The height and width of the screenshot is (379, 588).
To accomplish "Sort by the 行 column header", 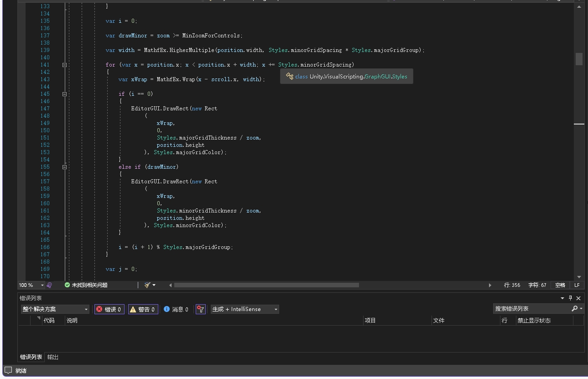I will (x=508, y=321).
